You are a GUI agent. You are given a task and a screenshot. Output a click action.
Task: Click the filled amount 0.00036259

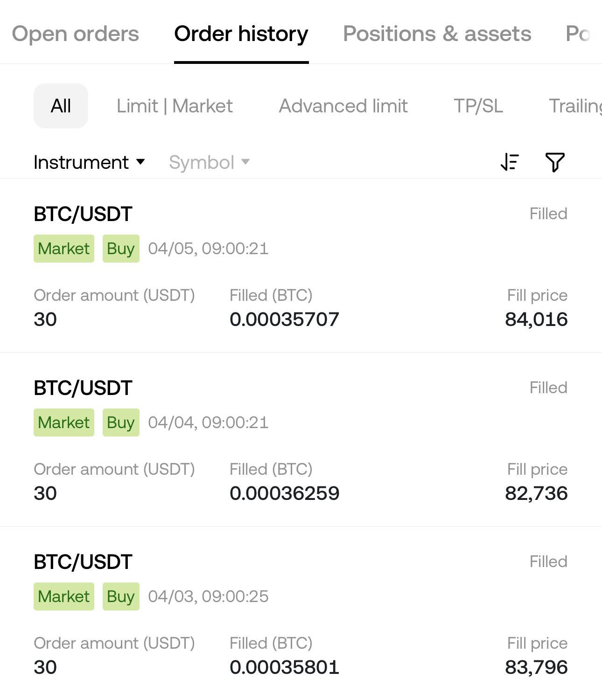click(284, 493)
